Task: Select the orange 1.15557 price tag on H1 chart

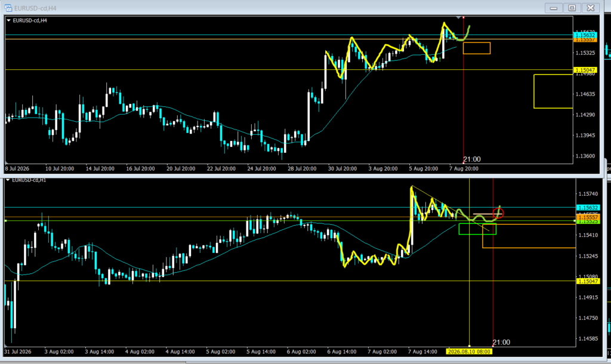Action: [588, 217]
